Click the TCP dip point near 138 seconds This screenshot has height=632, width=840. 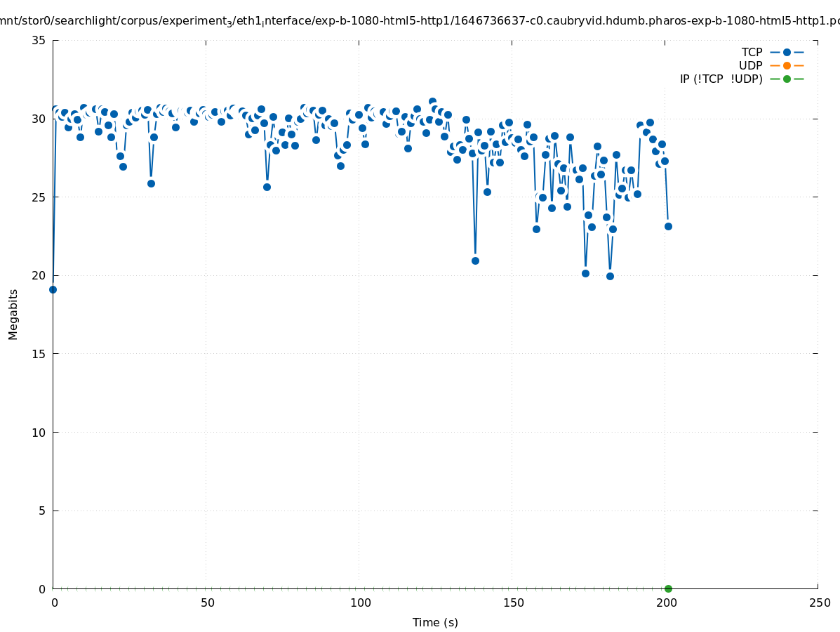point(475,261)
